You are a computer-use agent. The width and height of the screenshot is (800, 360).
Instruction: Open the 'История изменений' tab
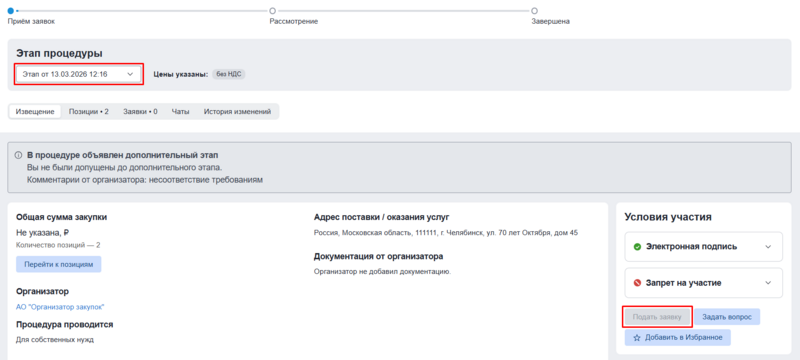237,112
